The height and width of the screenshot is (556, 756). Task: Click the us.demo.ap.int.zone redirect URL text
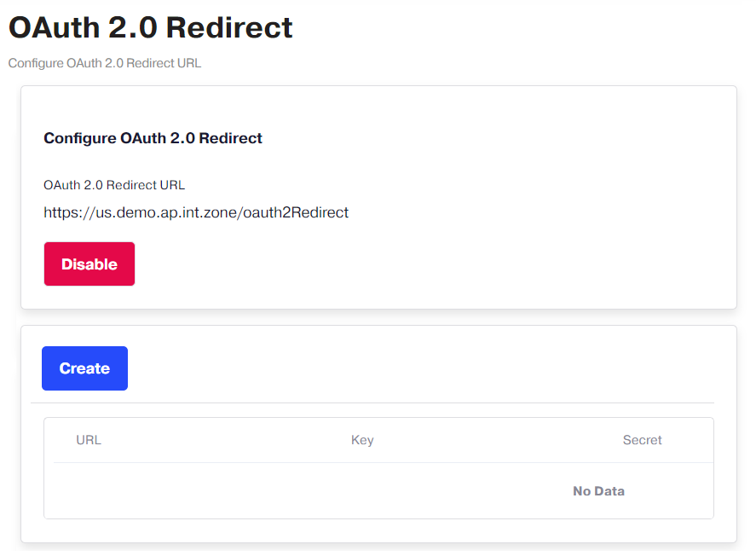[x=196, y=212]
